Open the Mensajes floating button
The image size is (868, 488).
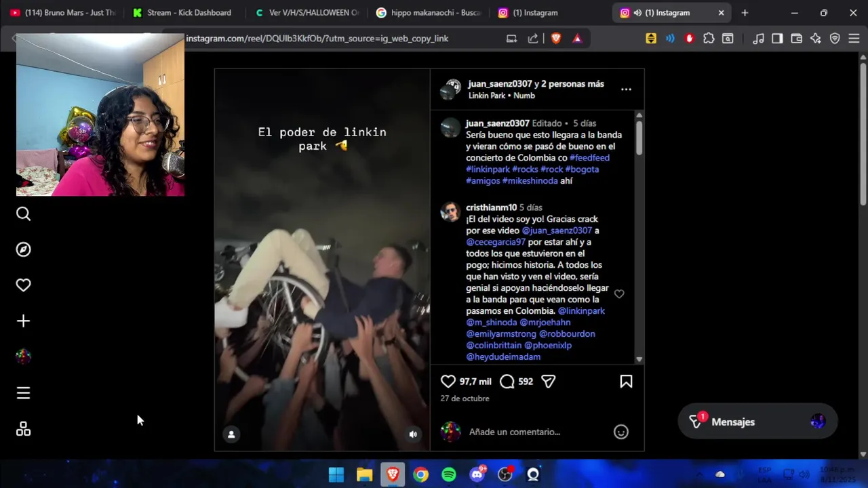[758, 422]
